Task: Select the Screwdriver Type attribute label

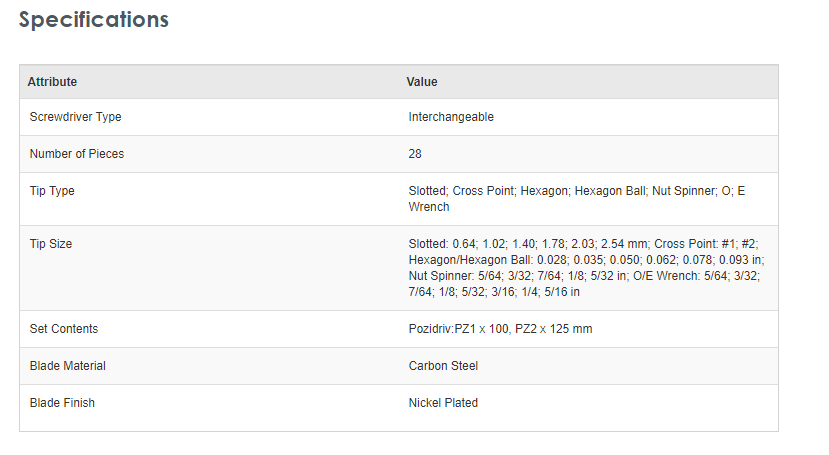Action: [x=75, y=117]
